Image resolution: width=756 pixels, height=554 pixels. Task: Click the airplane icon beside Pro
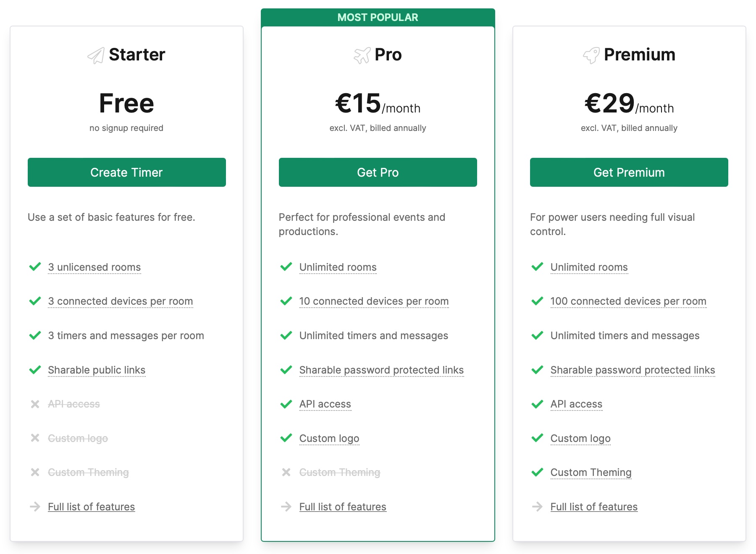[x=362, y=55]
